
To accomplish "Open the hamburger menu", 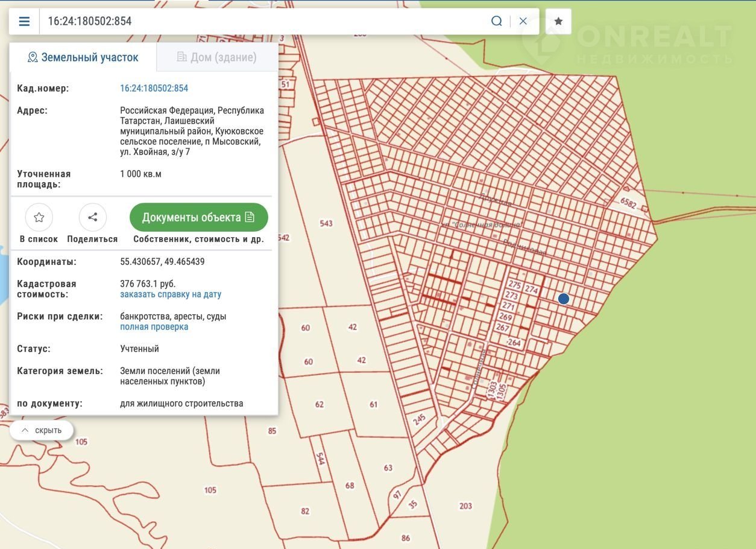I will tap(24, 22).
